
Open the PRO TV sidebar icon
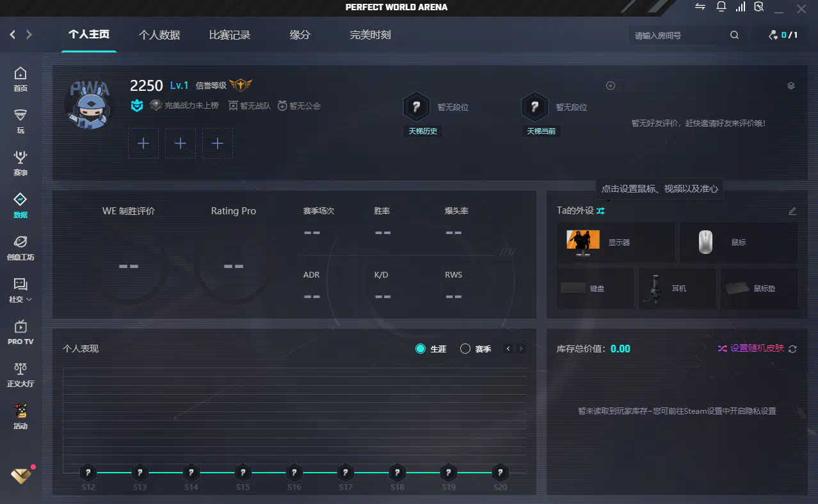pos(20,333)
